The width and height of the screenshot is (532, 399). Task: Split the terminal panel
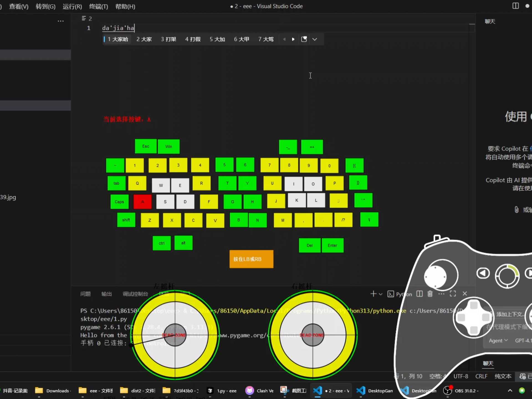(420, 294)
